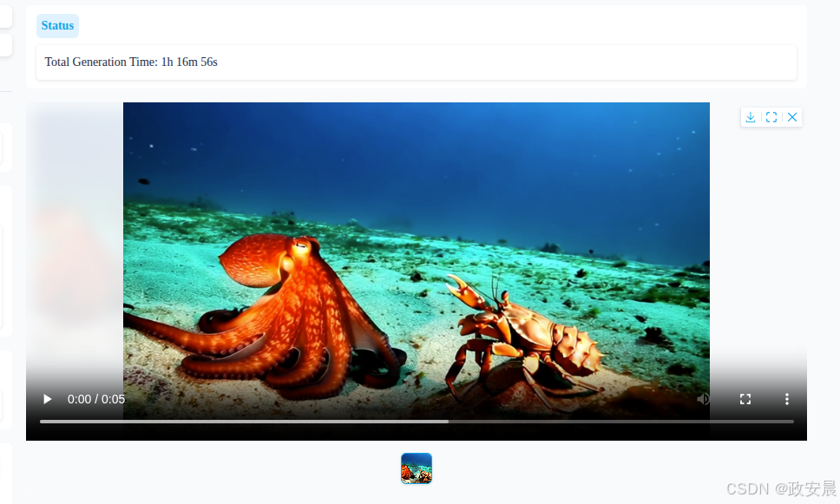Screen dimensions: 840x504
Task: Enter fullscreen in the video player controls
Action: click(x=745, y=399)
